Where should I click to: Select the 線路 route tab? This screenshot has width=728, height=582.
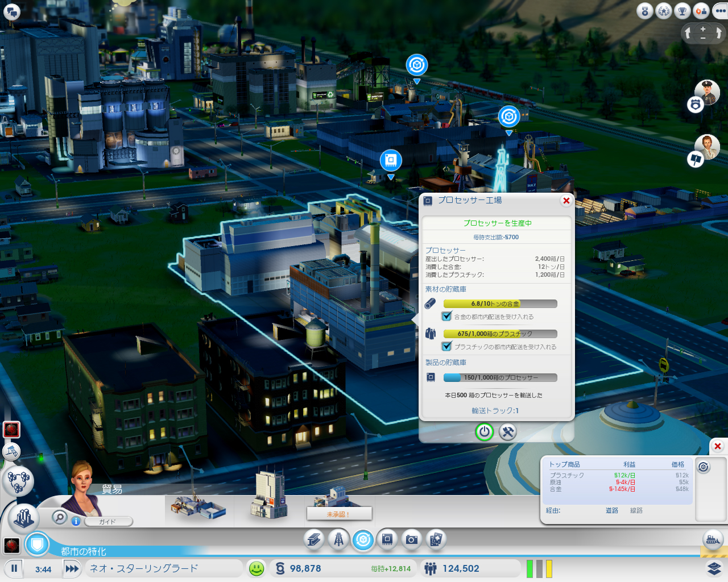(x=636, y=510)
